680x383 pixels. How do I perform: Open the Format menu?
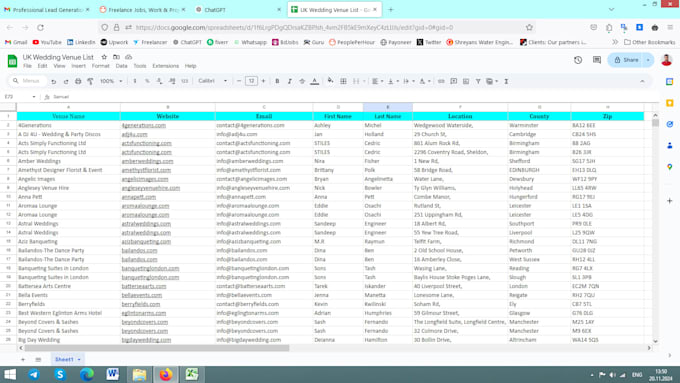(x=101, y=66)
